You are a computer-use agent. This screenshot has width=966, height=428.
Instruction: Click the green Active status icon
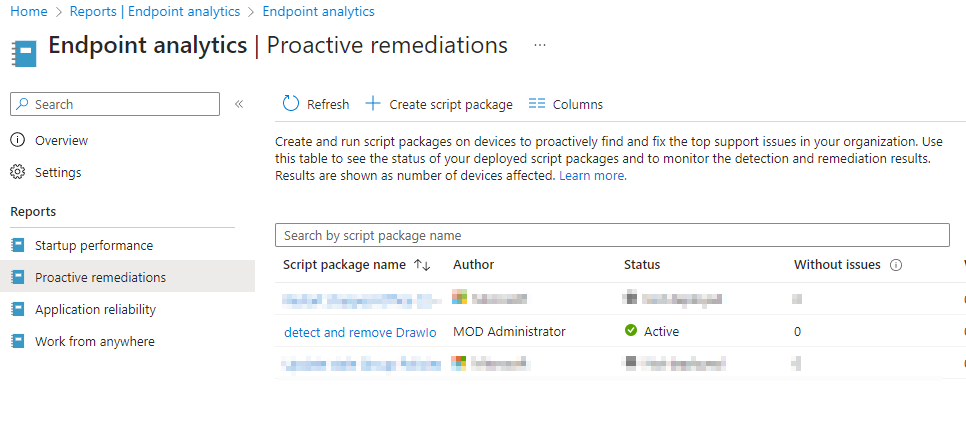(630, 331)
